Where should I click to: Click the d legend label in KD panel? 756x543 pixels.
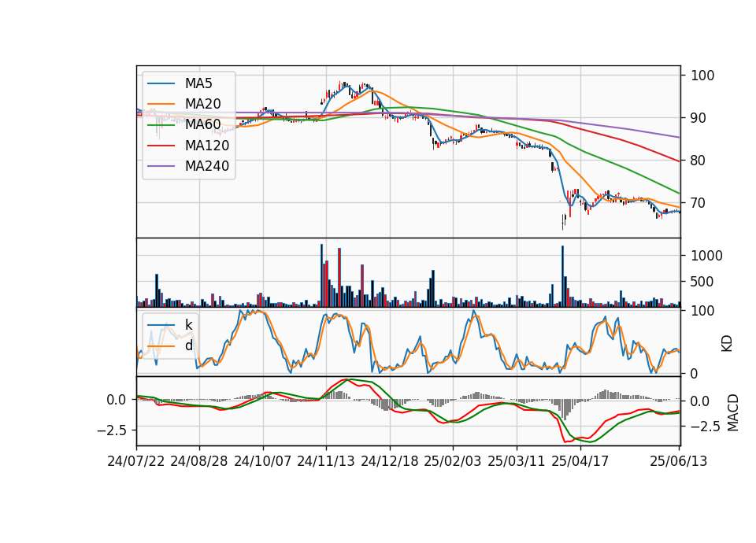tap(188, 345)
